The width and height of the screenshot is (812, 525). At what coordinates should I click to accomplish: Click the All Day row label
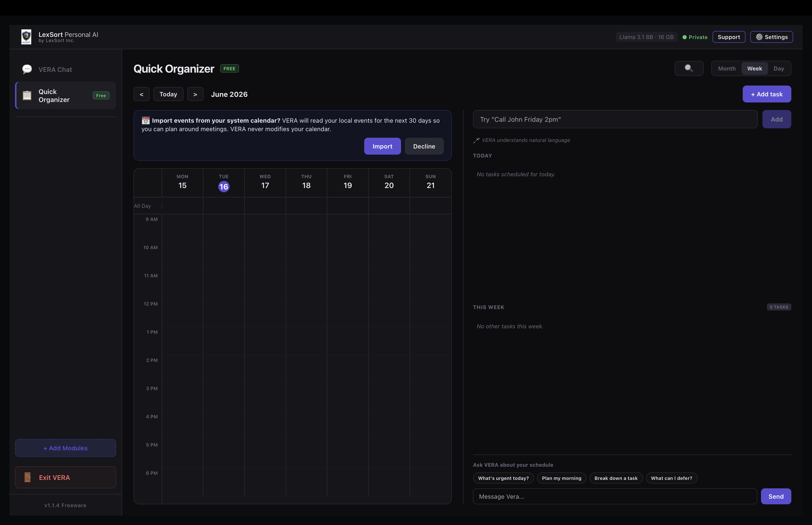[142, 206]
